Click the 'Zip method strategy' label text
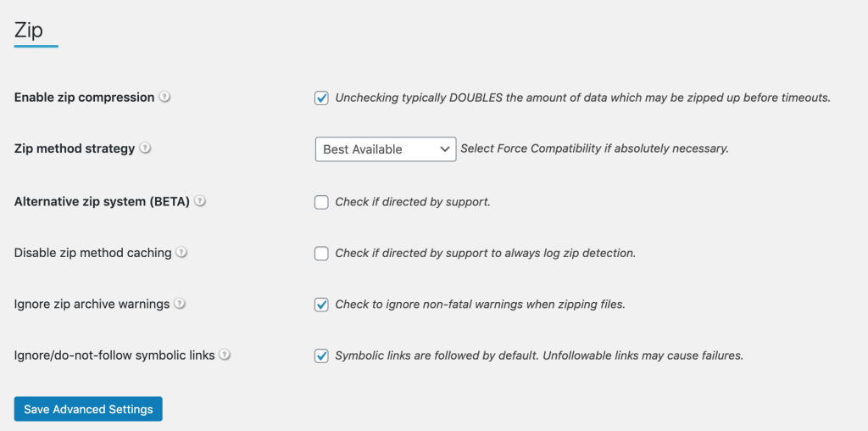Screen dimensions: 868x431 pos(75,148)
